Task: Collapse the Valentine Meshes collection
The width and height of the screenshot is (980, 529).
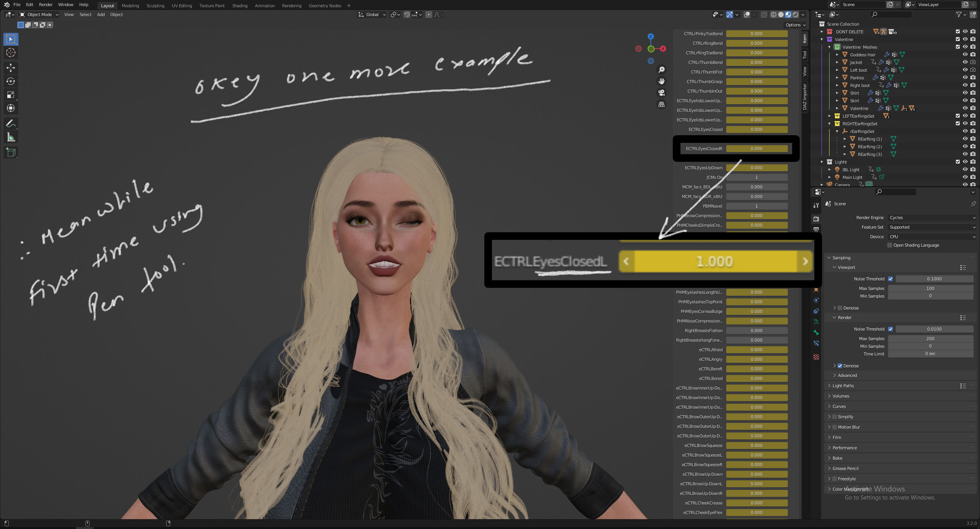Action: coord(830,47)
